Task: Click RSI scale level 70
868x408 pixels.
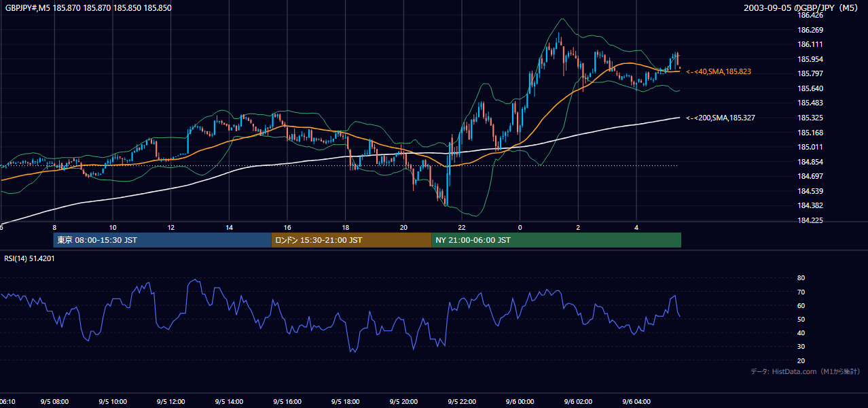Action: tap(801, 292)
